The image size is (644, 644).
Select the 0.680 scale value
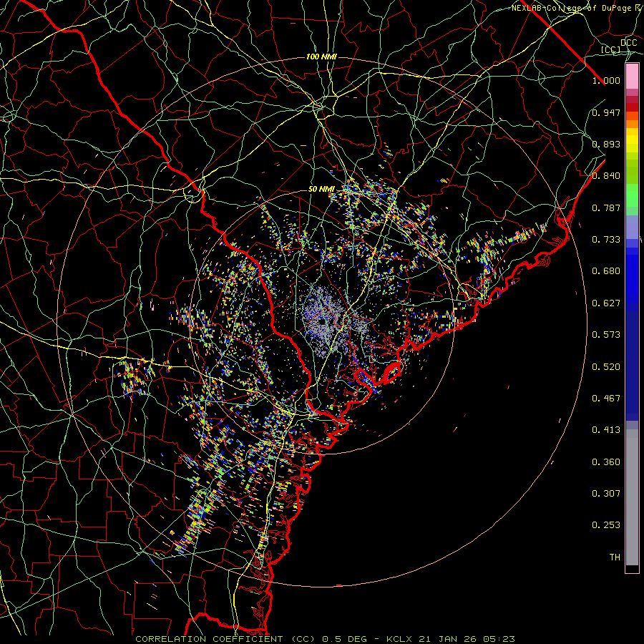tap(606, 270)
